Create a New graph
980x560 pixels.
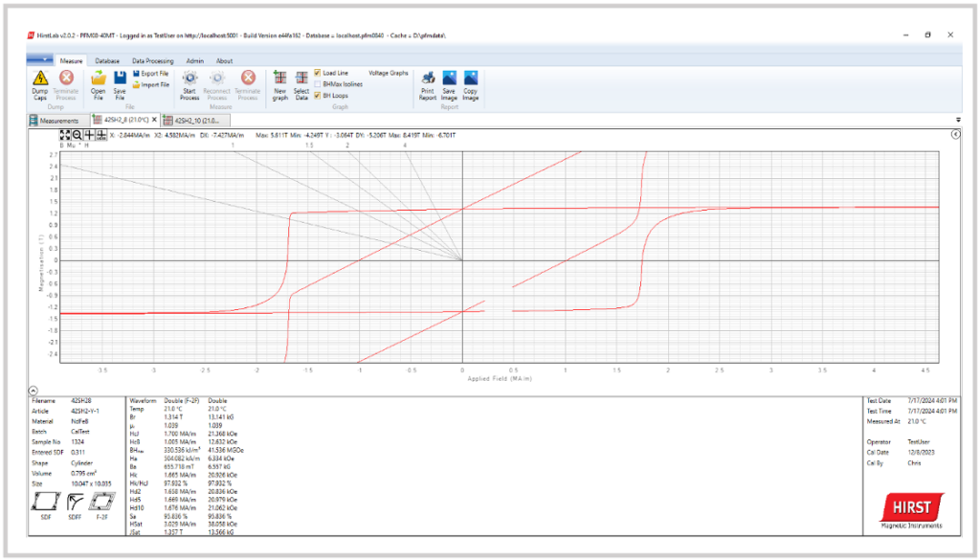[x=280, y=78]
